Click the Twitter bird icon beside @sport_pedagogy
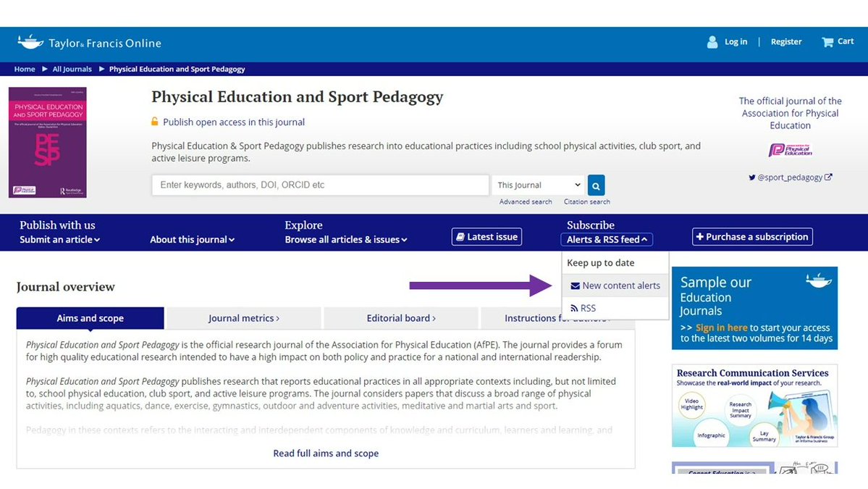This screenshot has width=868, height=489. pyautogui.click(x=751, y=177)
